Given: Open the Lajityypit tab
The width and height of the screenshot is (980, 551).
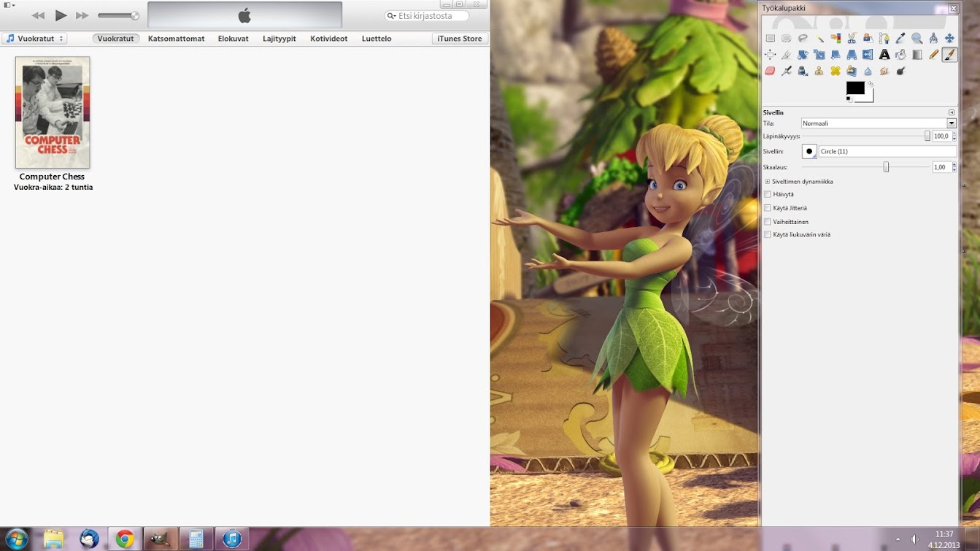Looking at the screenshot, I should pos(279,39).
